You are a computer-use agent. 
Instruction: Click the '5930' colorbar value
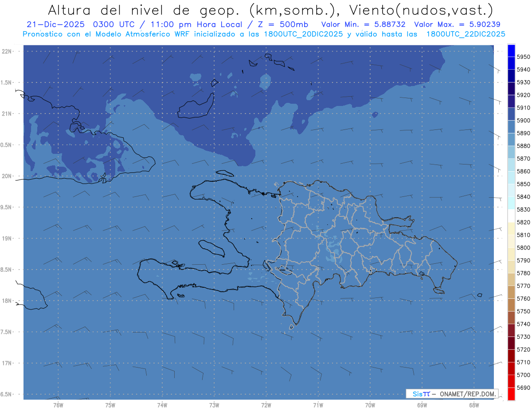[x=524, y=82]
